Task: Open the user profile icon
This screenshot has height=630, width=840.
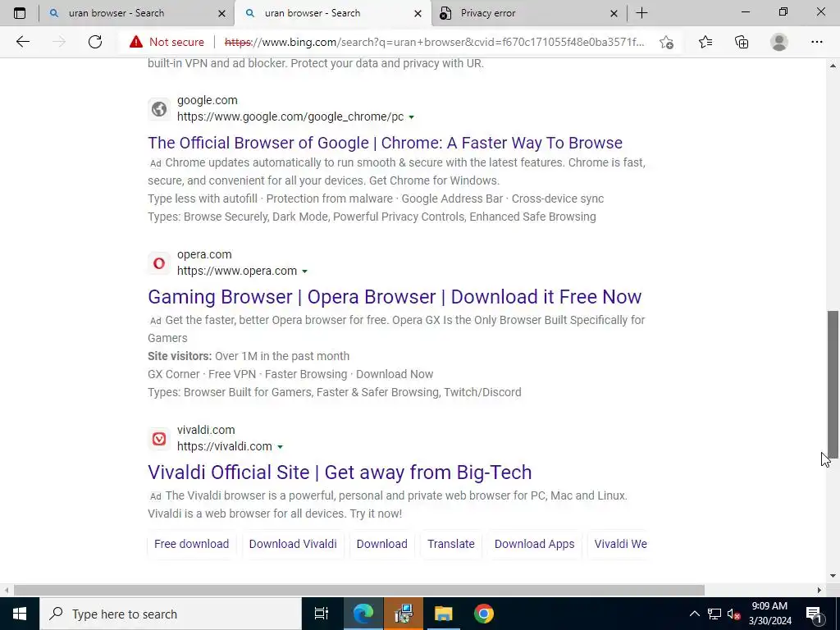Action: click(x=779, y=42)
